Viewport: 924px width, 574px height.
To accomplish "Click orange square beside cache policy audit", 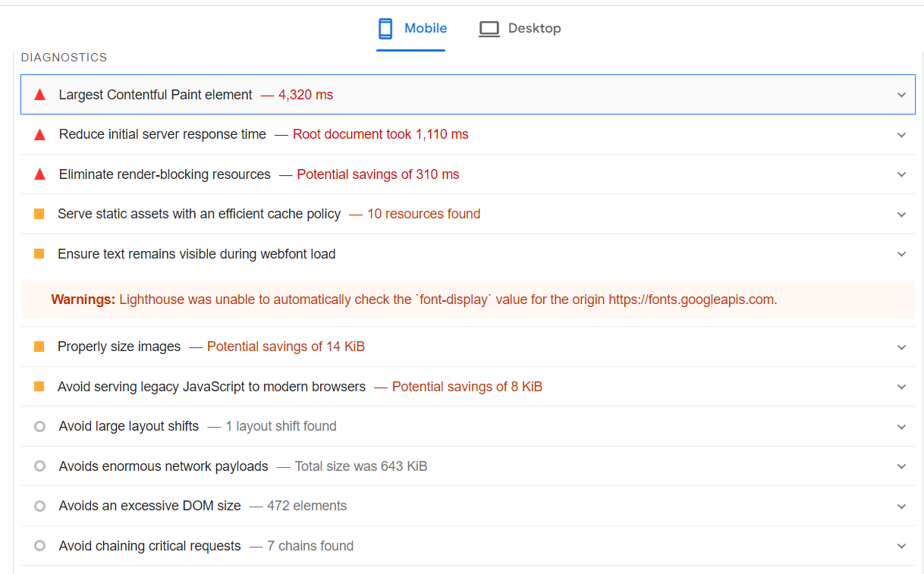I will pos(39,214).
